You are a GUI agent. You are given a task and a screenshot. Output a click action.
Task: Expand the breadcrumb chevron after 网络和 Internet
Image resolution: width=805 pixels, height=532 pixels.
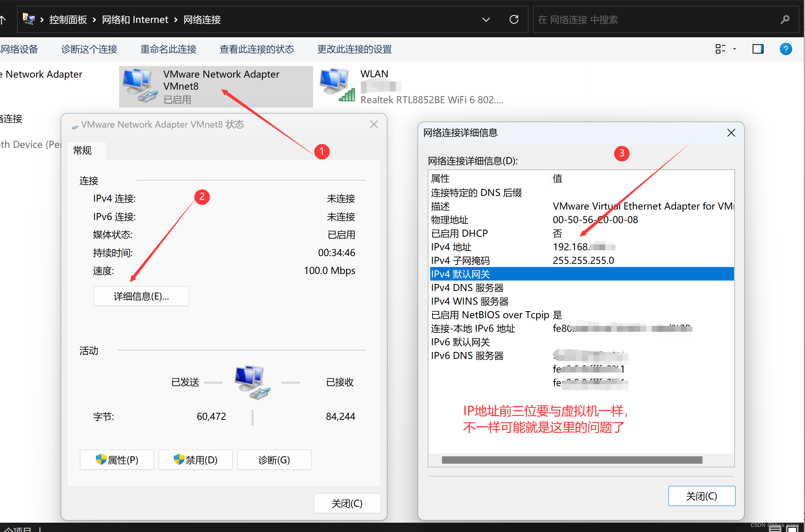(175, 19)
